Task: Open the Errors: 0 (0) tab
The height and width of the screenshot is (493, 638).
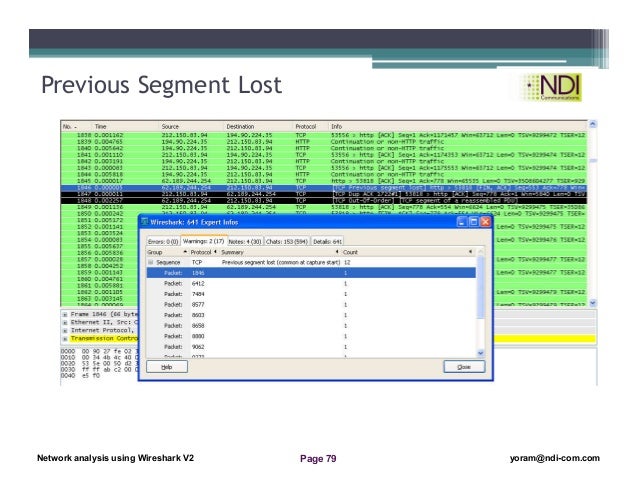Action: pos(163,242)
